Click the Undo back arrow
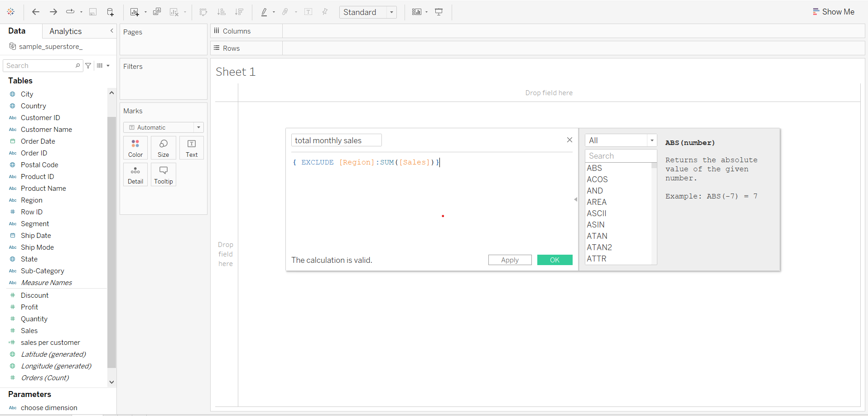The image size is (868, 416). coord(36,12)
